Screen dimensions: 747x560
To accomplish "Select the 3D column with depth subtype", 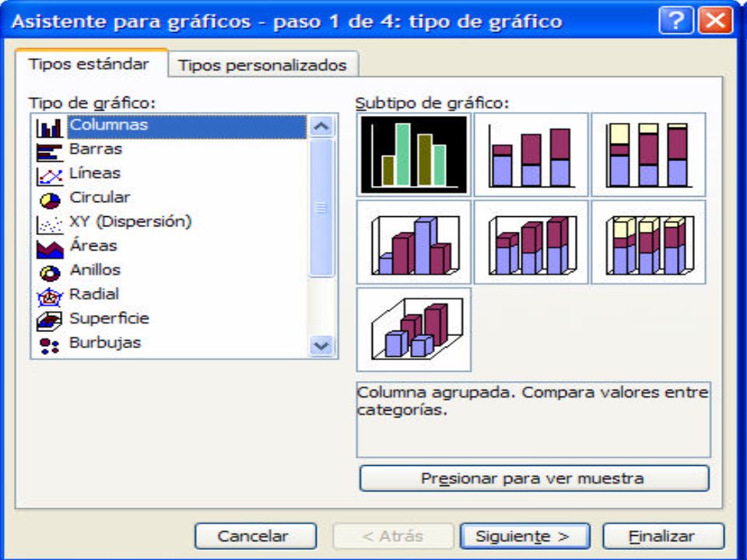I will click(413, 330).
